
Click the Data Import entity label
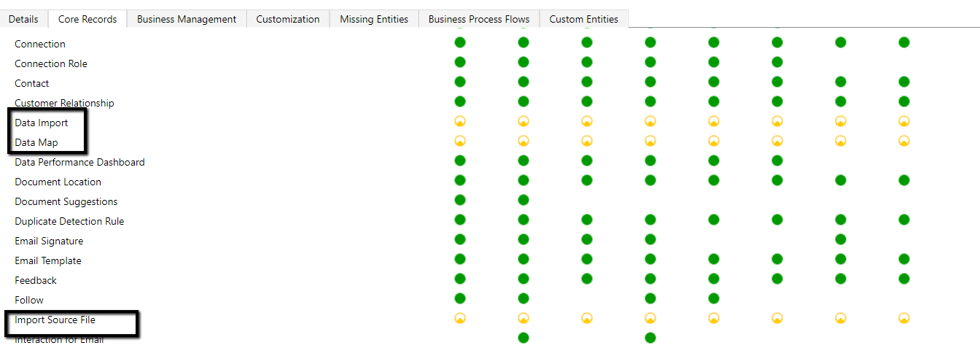(x=42, y=123)
